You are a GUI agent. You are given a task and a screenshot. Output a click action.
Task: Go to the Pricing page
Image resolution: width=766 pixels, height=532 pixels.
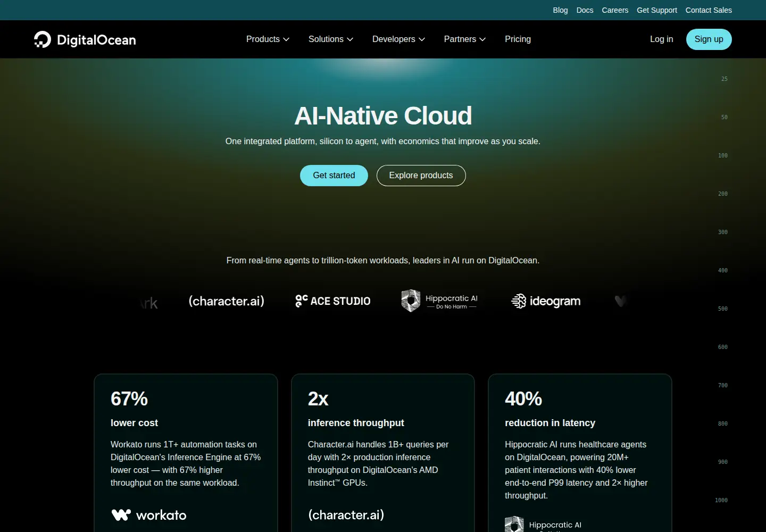[518, 39]
